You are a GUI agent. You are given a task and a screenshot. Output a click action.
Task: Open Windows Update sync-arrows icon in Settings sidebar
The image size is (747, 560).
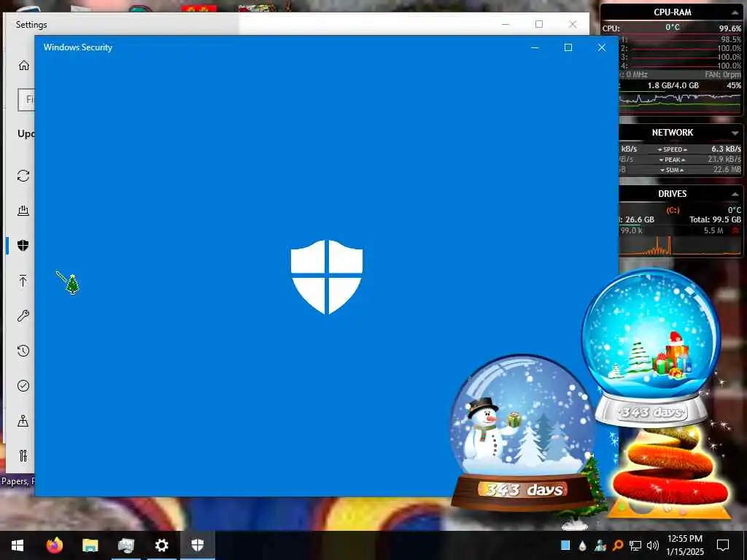click(x=23, y=176)
